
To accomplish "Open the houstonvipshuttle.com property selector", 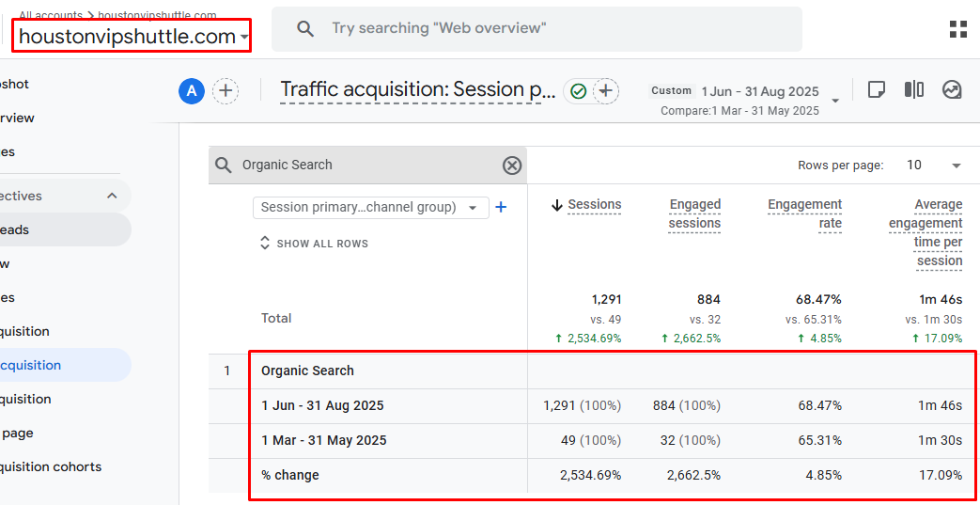I will coord(132,37).
